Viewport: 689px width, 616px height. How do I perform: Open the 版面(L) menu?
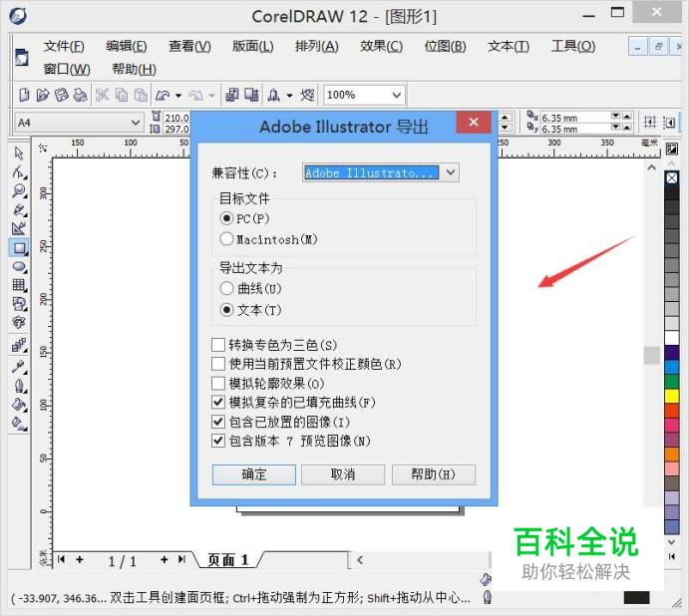(x=253, y=46)
